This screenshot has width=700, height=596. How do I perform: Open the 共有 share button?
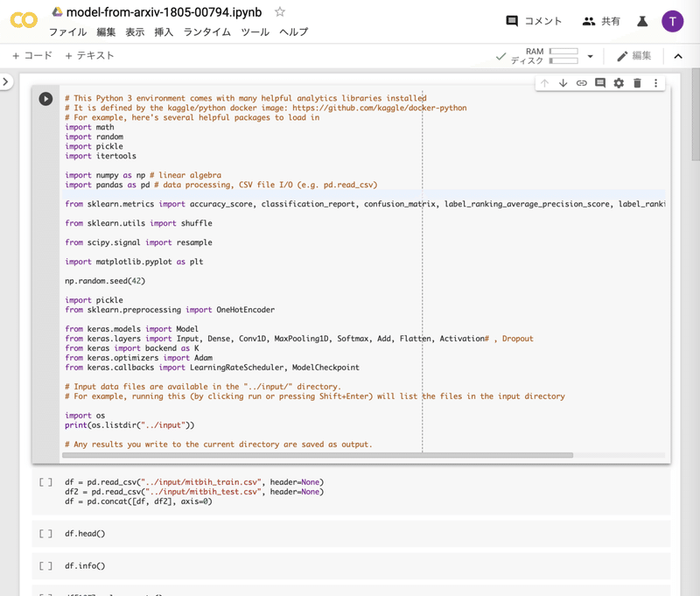click(x=601, y=21)
